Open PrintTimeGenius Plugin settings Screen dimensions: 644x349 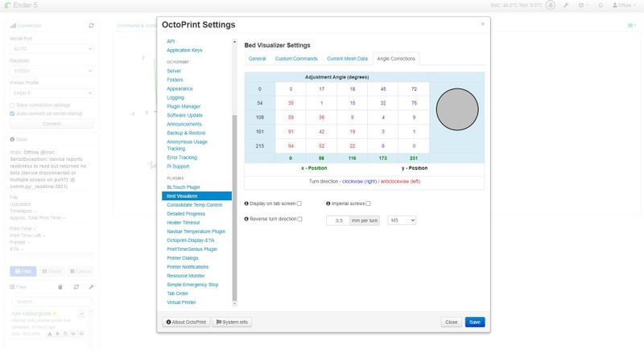[x=192, y=249]
